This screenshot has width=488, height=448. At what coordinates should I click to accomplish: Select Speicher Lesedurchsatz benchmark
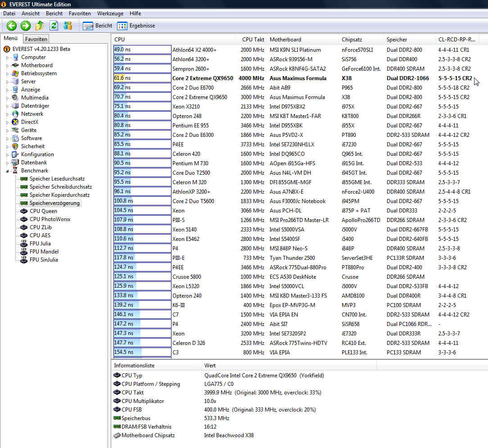[x=57, y=179]
